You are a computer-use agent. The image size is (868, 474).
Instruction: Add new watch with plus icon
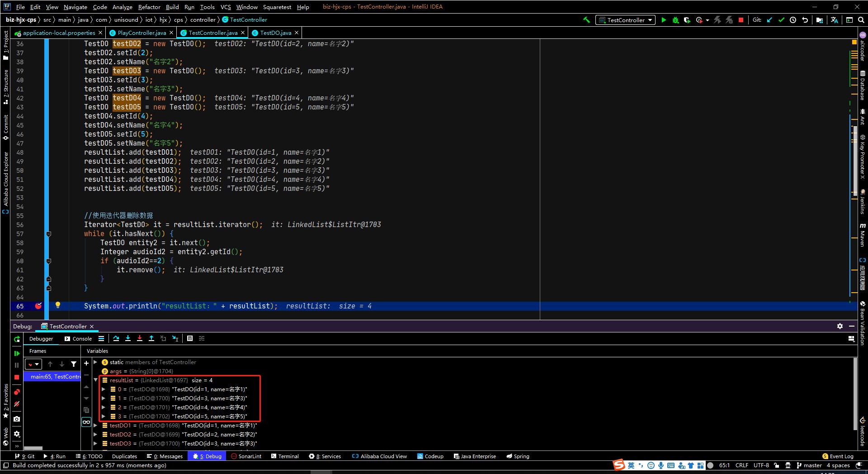[86, 363]
